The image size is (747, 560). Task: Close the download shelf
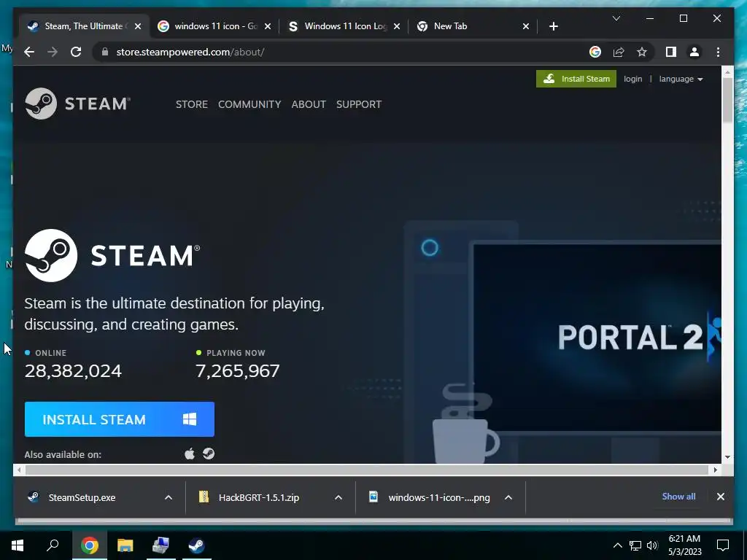pos(720,497)
